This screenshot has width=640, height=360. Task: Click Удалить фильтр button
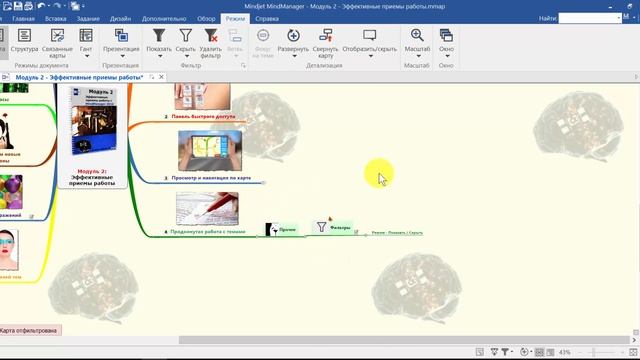211,43
